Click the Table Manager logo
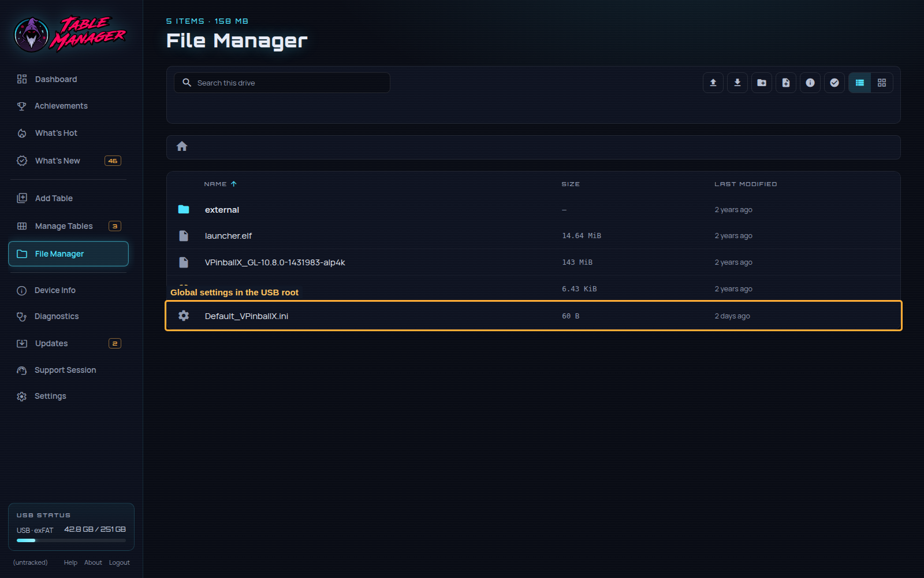 click(x=70, y=34)
